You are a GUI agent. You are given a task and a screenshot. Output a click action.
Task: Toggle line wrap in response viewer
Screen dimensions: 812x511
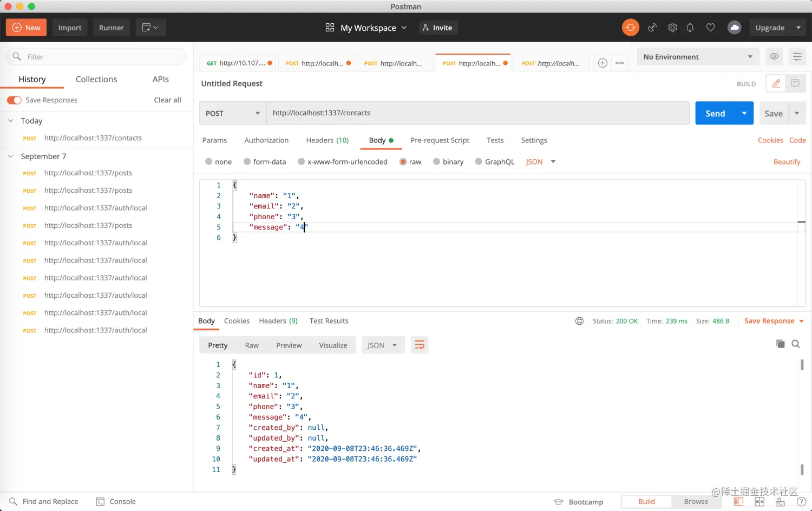pos(420,345)
